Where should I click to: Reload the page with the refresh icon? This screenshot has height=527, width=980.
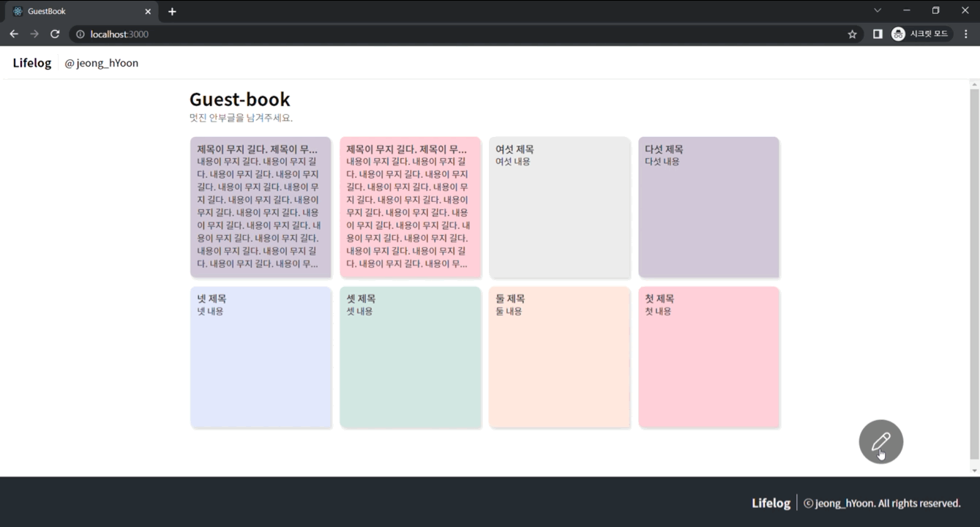click(x=55, y=34)
